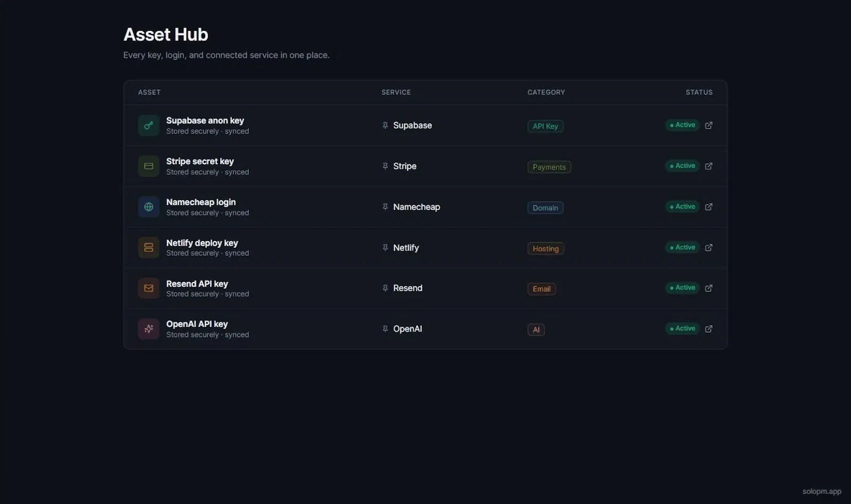Viewport: 851px width, 504px height.
Task: Click the Email category tag
Action: [541, 289]
